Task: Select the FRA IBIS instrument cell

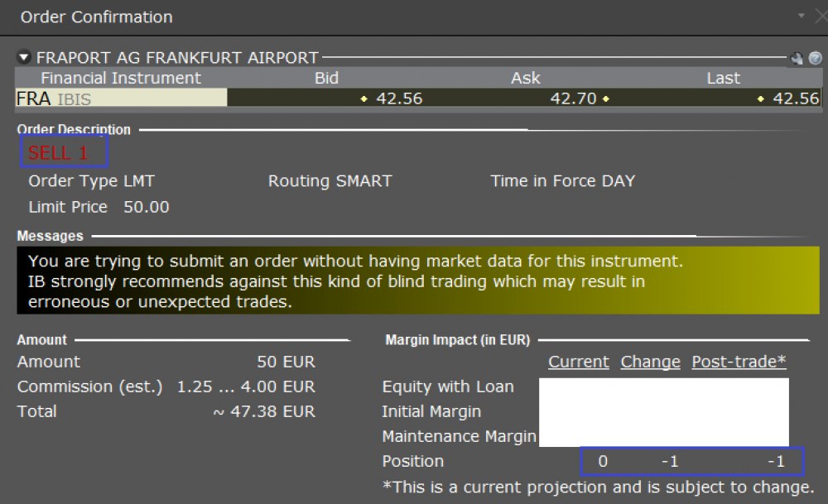Action: coord(122,98)
